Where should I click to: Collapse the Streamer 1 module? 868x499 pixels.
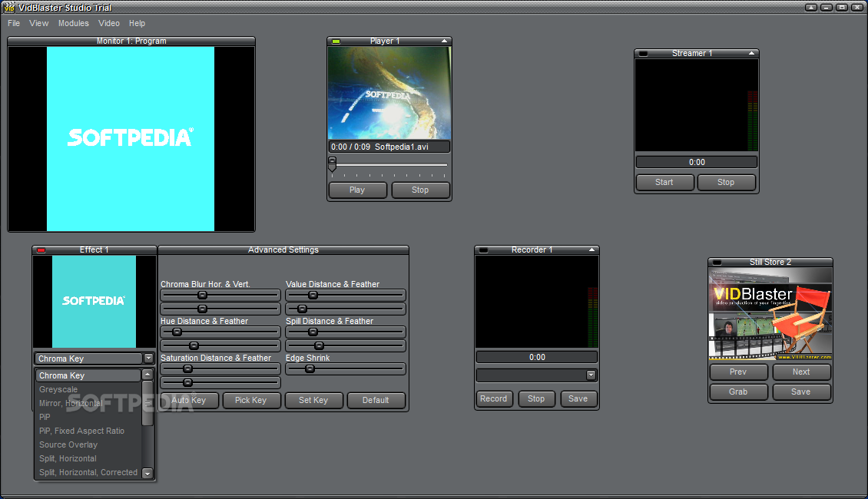click(751, 53)
